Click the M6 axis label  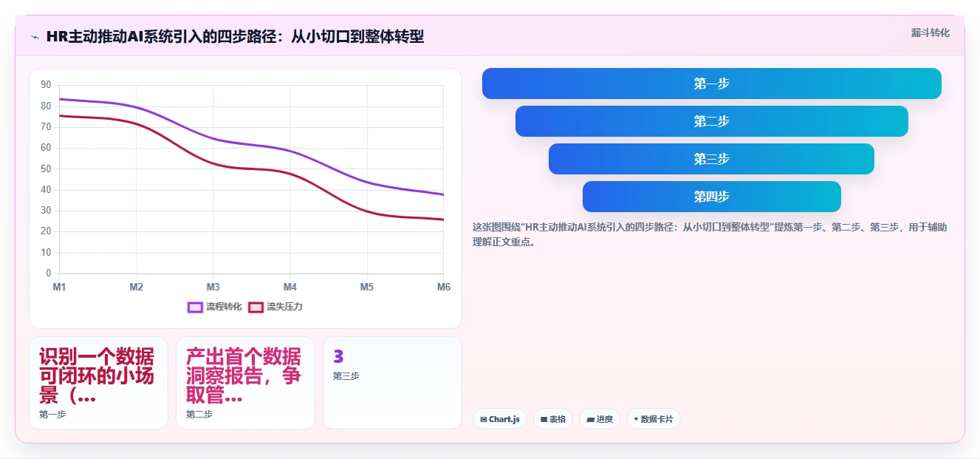click(x=443, y=287)
